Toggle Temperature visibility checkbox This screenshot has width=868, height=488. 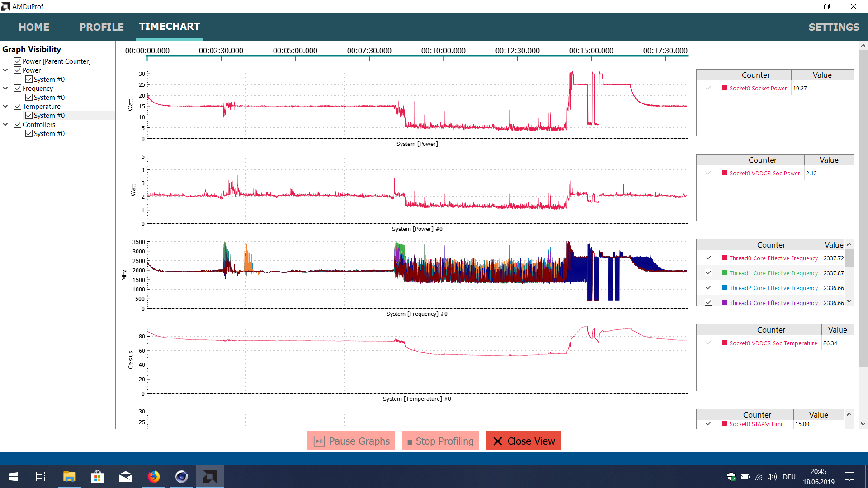click(x=18, y=107)
